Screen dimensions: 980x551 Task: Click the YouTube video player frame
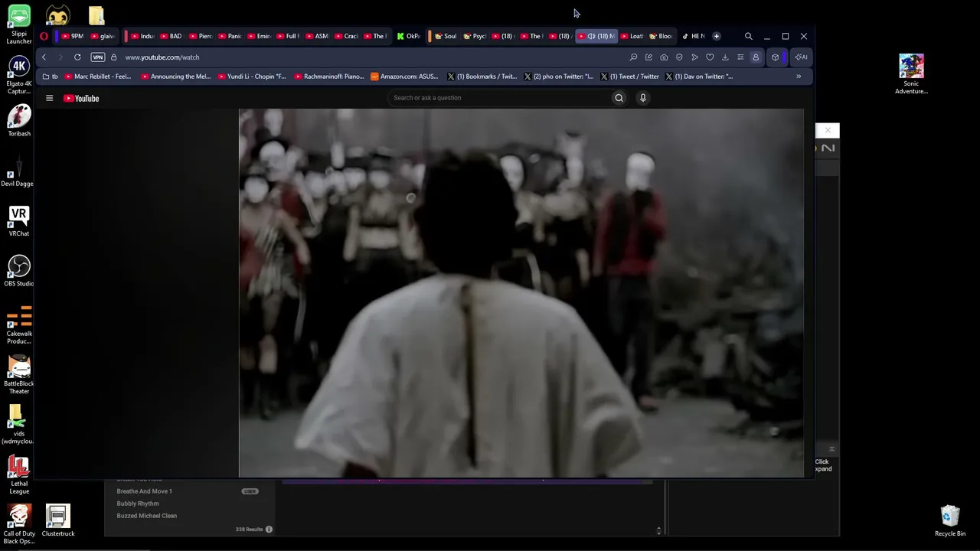521,293
